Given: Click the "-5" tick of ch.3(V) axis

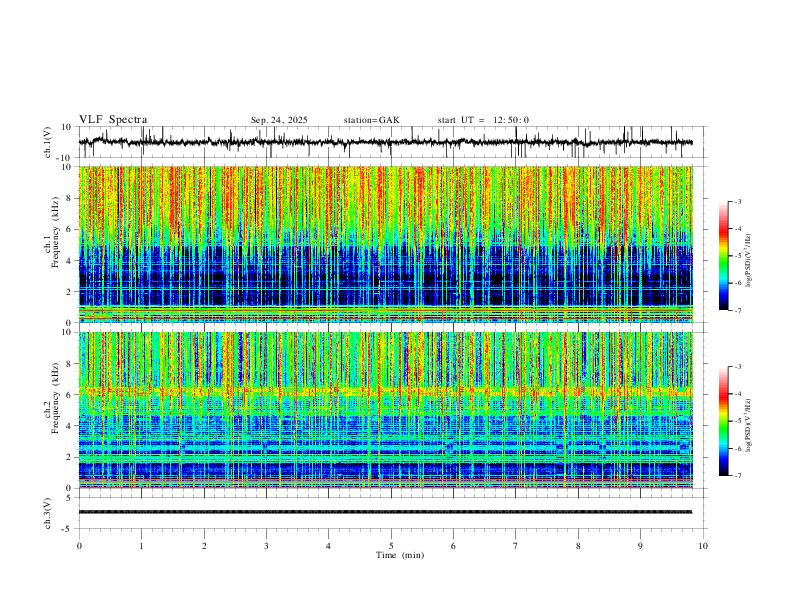Looking at the screenshot, I should [x=67, y=529].
